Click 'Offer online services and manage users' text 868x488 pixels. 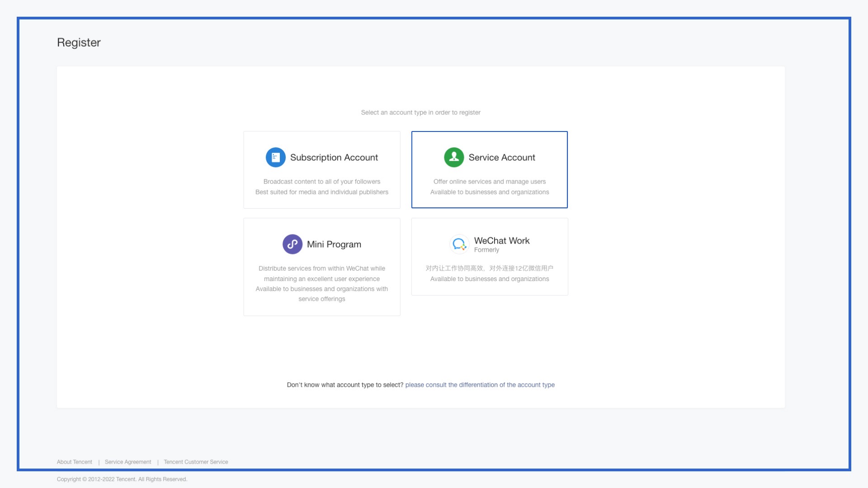[x=489, y=182]
